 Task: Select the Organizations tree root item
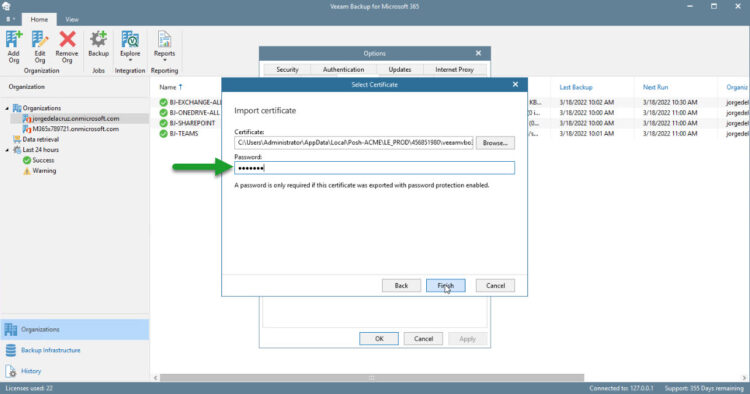(x=42, y=108)
